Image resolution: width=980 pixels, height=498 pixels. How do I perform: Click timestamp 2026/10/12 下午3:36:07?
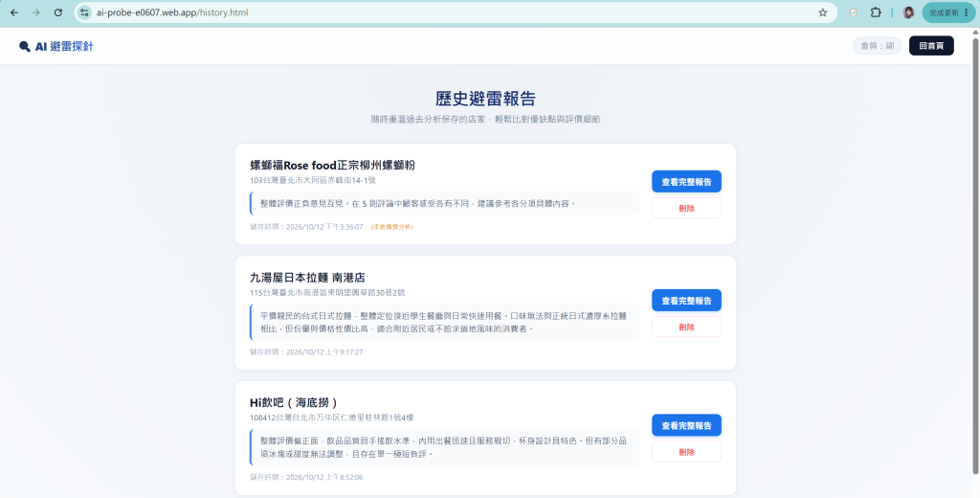(324, 227)
